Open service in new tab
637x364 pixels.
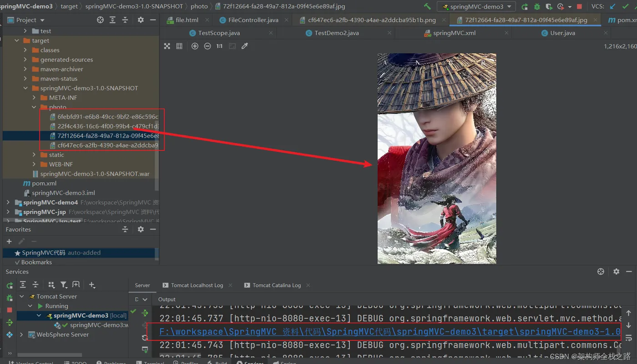(x=76, y=285)
